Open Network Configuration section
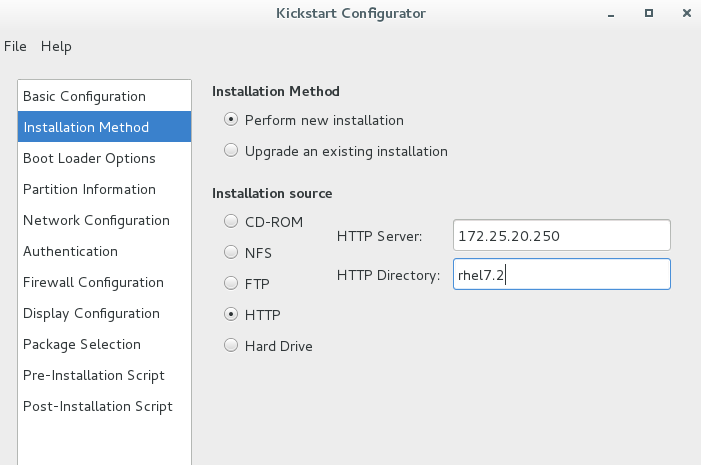Viewport: 701px width, 465px height. (x=104, y=220)
